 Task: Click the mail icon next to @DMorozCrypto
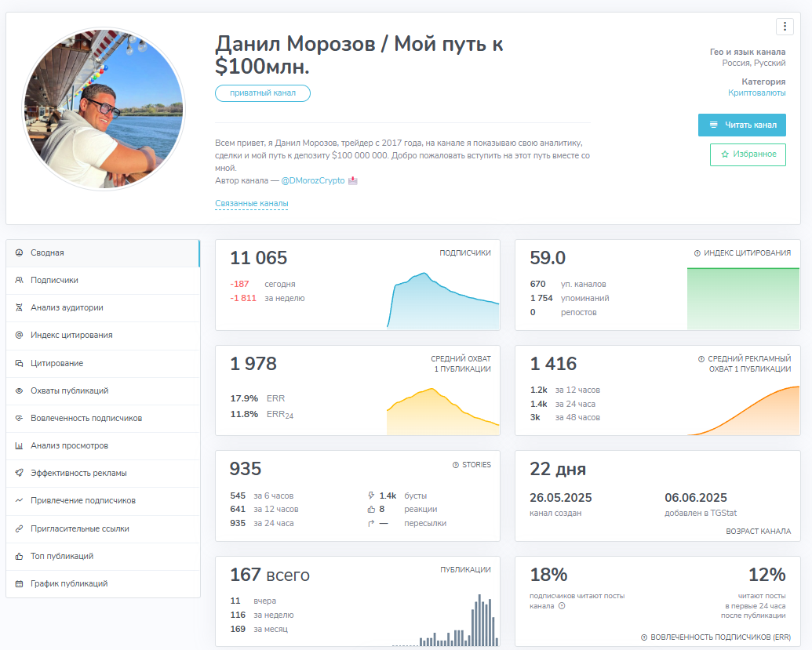pos(353,180)
